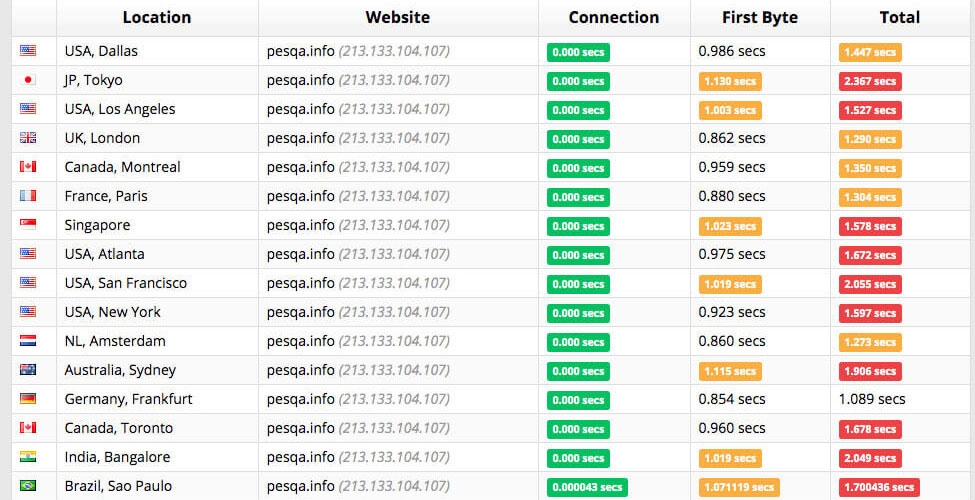
Task: Click the 0.862 secs first byte value
Action: [x=732, y=138]
